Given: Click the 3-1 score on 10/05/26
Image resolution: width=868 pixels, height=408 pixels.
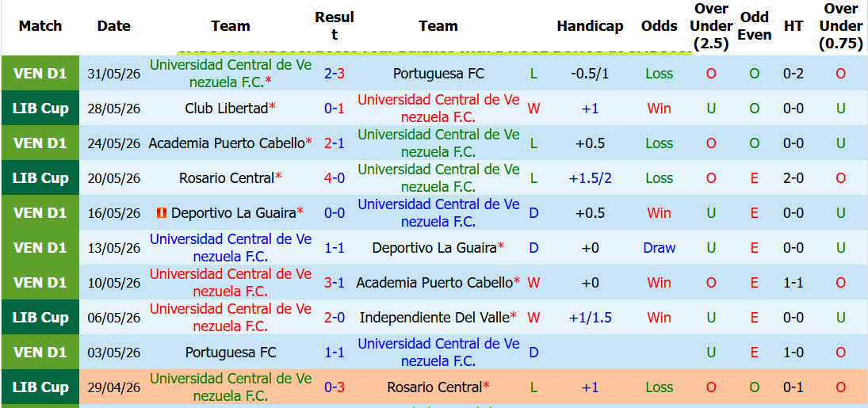Looking at the screenshot, I should pos(335,283).
